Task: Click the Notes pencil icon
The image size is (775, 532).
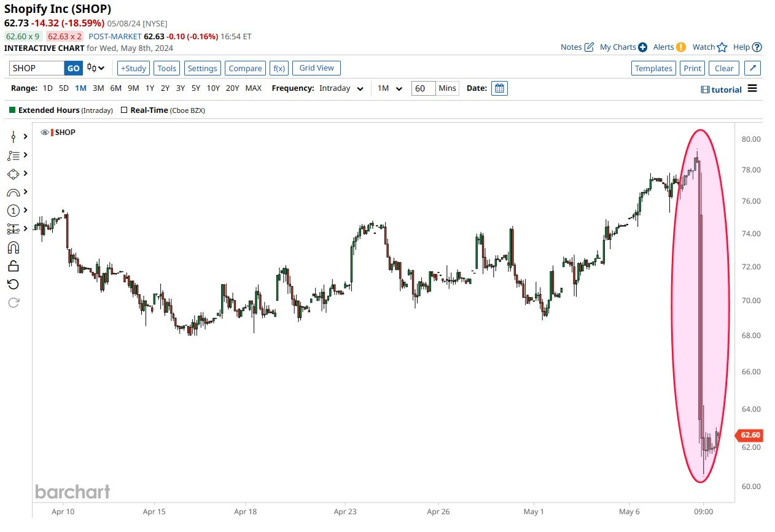Action: tap(589, 47)
